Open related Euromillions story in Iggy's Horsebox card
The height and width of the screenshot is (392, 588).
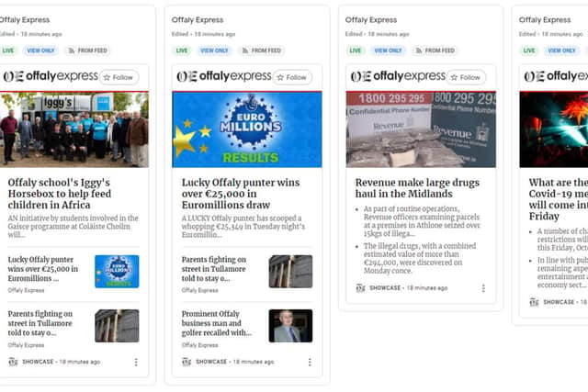coord(43,269)
